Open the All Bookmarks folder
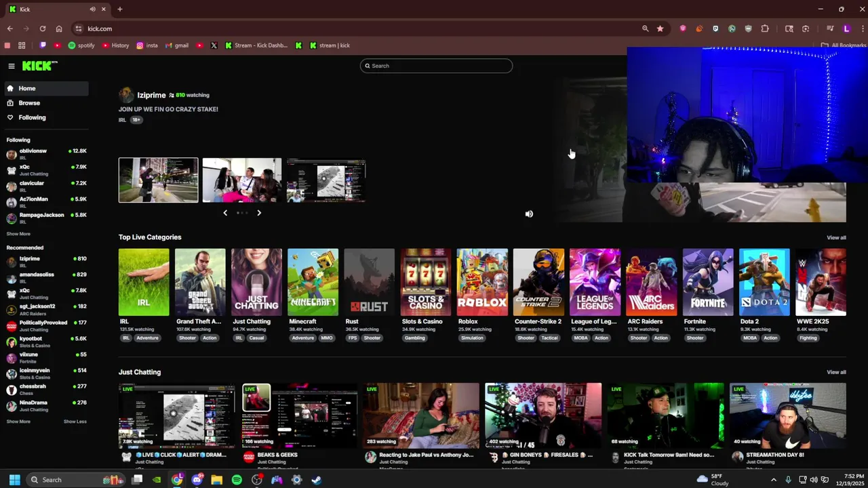Screen dimensions: 868x488 point(843,45)
